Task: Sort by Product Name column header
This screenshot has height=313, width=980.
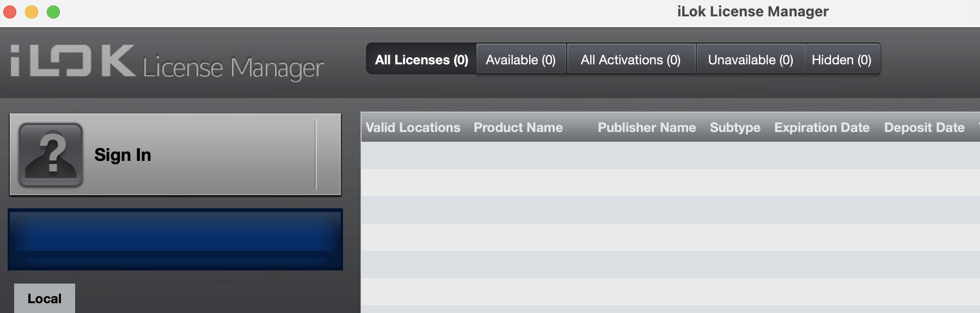Action: point(518,128)
